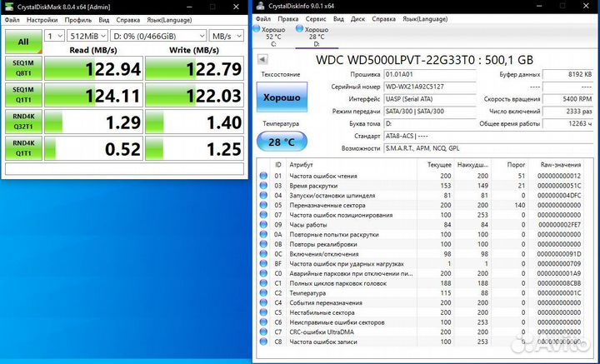The image size is (600, 364).
Task: Click the Интерфейс field UASP (Serial ATA)
Action: (x=430, y=99)
